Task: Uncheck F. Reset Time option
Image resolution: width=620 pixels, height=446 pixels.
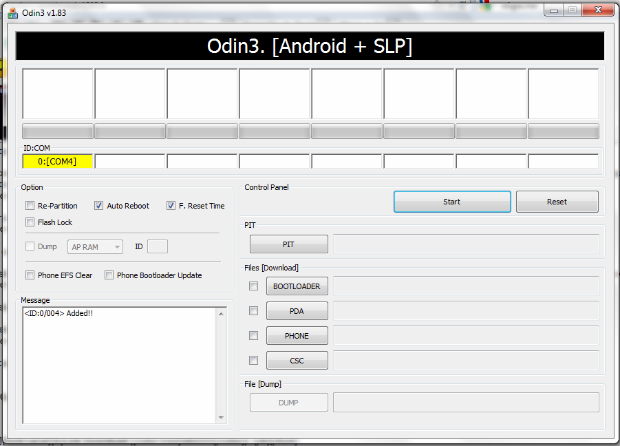Action: tap(170, 206)
